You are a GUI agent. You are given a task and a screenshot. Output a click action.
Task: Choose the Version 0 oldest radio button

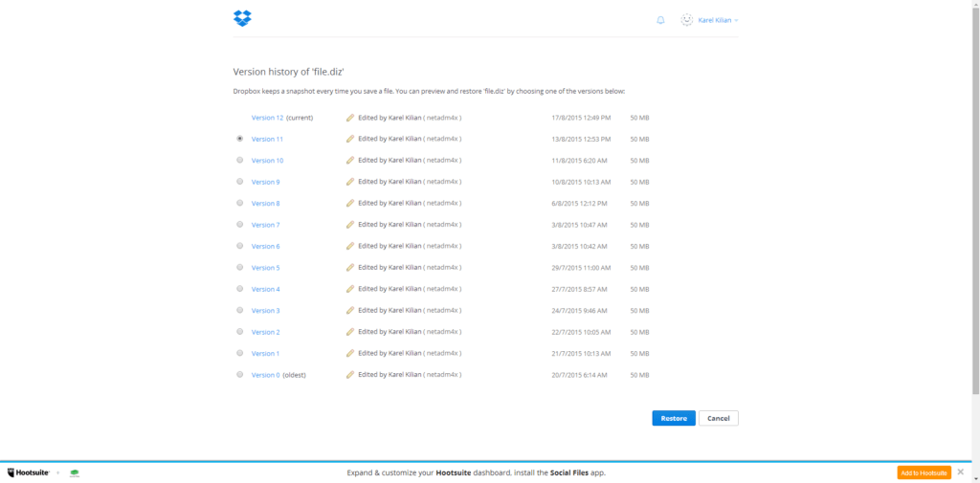click(x=240, y=374)
